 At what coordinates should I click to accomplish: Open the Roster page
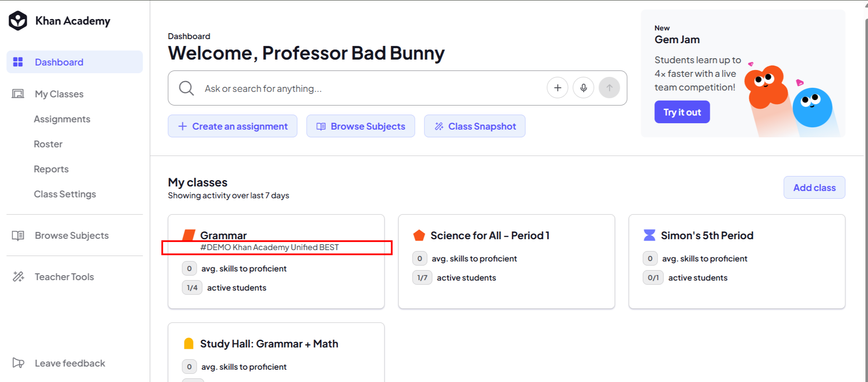[x=48, y=144]
